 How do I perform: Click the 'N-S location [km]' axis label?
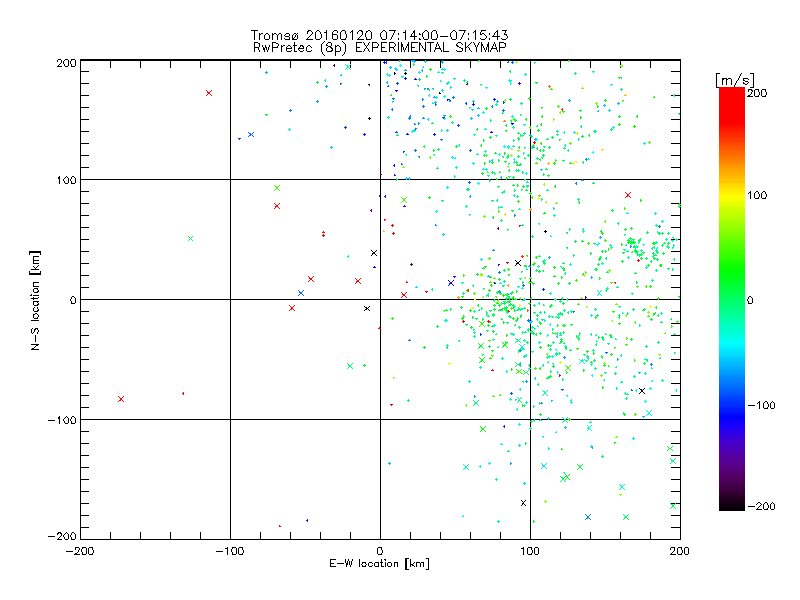click(x=35, y=300)
